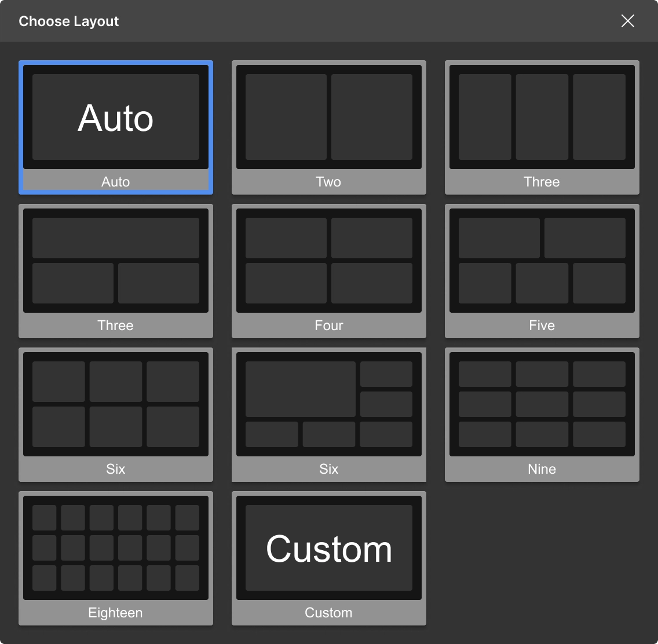Screen dimensions: 658x644
Task: Click the 'Two' label text
Action: click(x=328, y=182)
